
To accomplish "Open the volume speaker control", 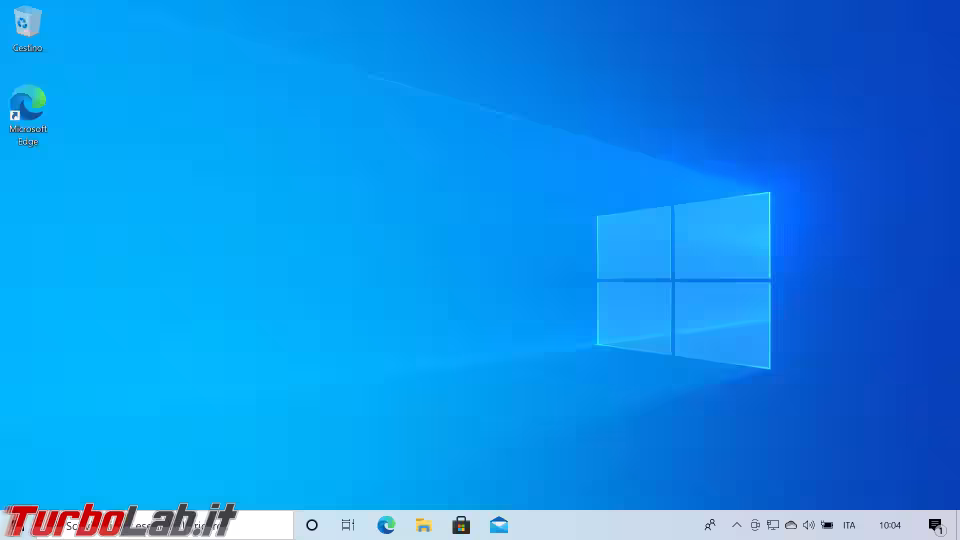I will (808, 525).
